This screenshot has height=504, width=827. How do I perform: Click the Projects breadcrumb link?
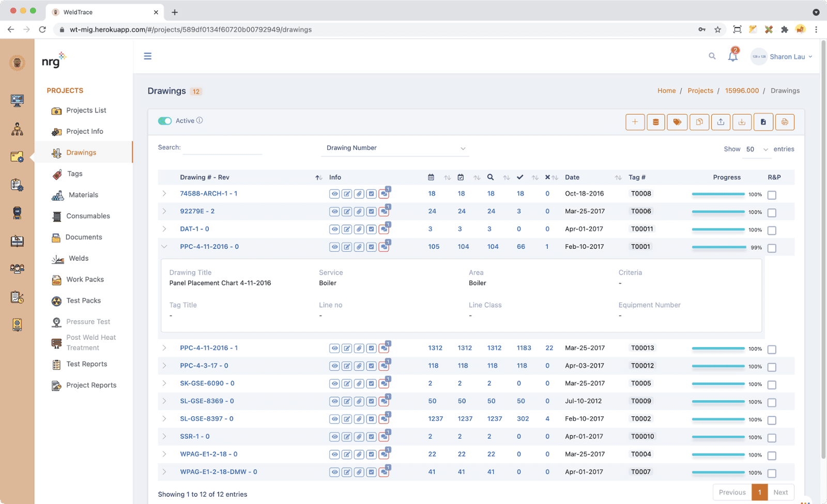coord(700,91)
